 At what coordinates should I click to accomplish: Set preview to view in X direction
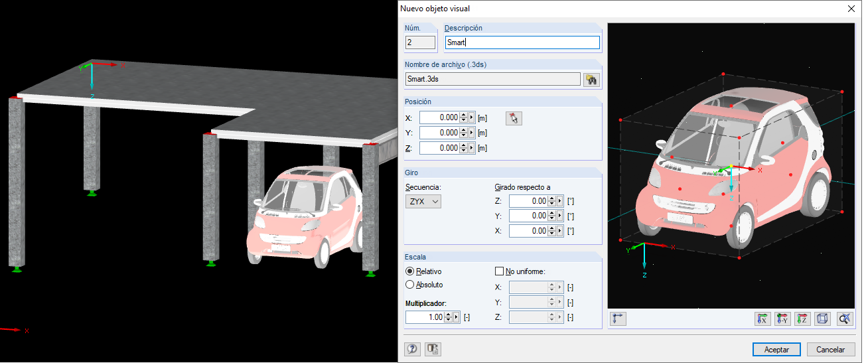(763, 319)
